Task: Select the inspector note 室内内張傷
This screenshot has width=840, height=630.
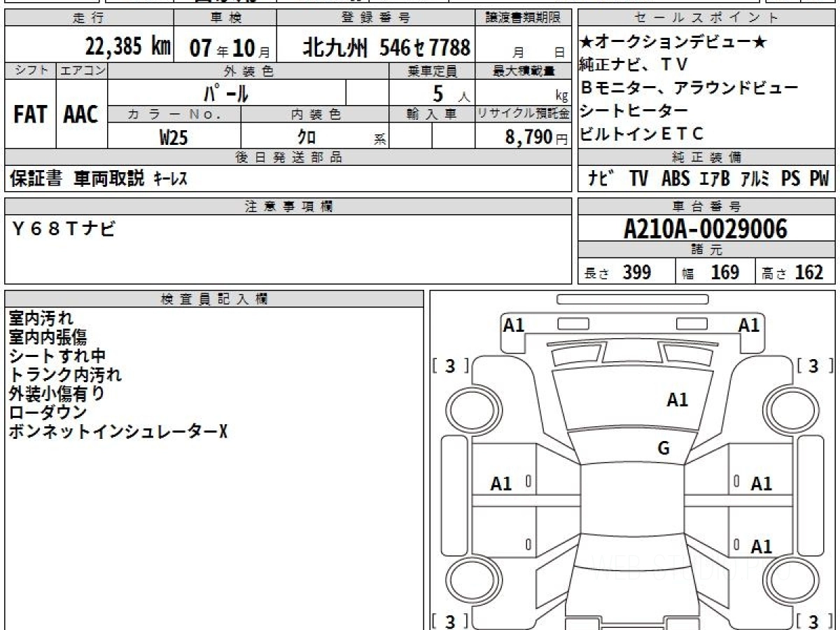Action: click(x=48, y=338)
